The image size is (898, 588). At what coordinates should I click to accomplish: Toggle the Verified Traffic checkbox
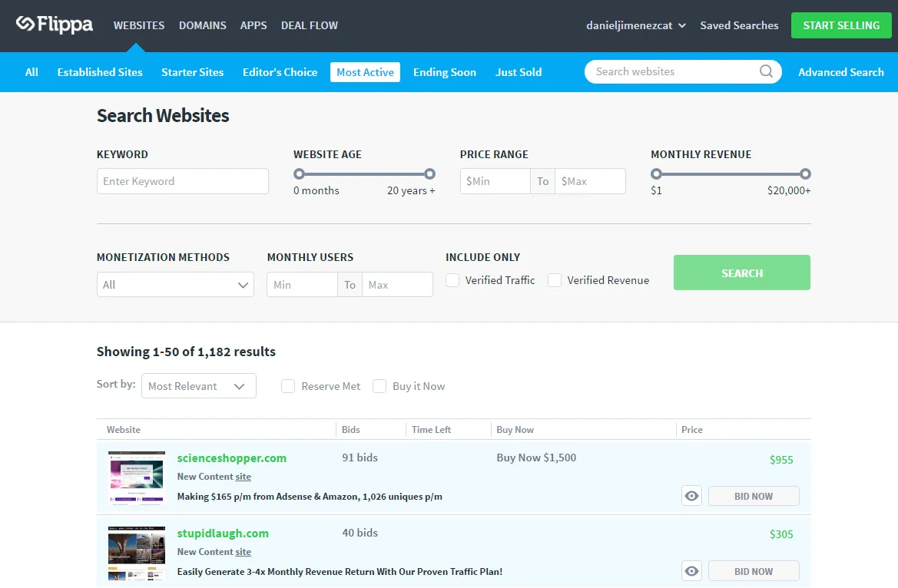pyautogui.click(x=452, y=280)
